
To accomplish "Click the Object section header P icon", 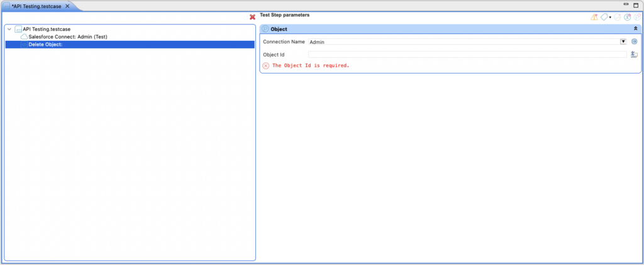I will point(265,29).
